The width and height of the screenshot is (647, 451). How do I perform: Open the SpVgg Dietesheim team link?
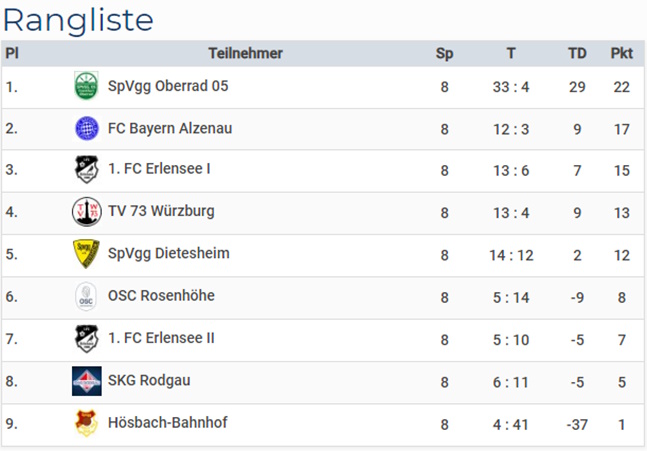point(169,253)
